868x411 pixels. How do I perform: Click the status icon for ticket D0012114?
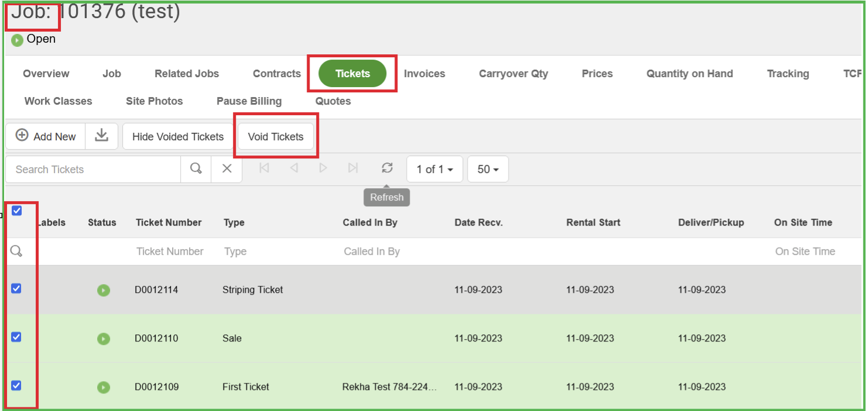click(104, 290)
